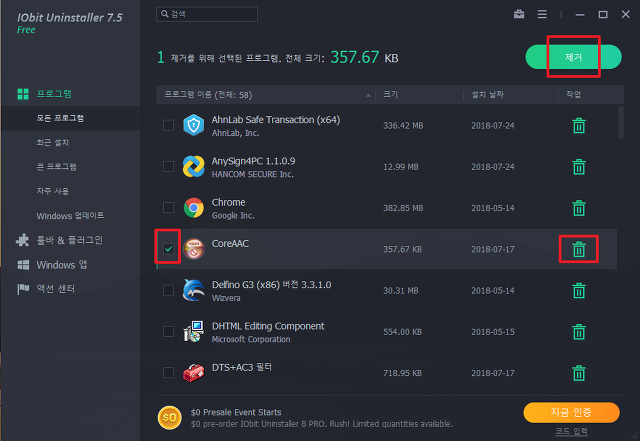
Task: Sort by 프로그램 이름 column arrow
Action: click(x=368, y=95)
